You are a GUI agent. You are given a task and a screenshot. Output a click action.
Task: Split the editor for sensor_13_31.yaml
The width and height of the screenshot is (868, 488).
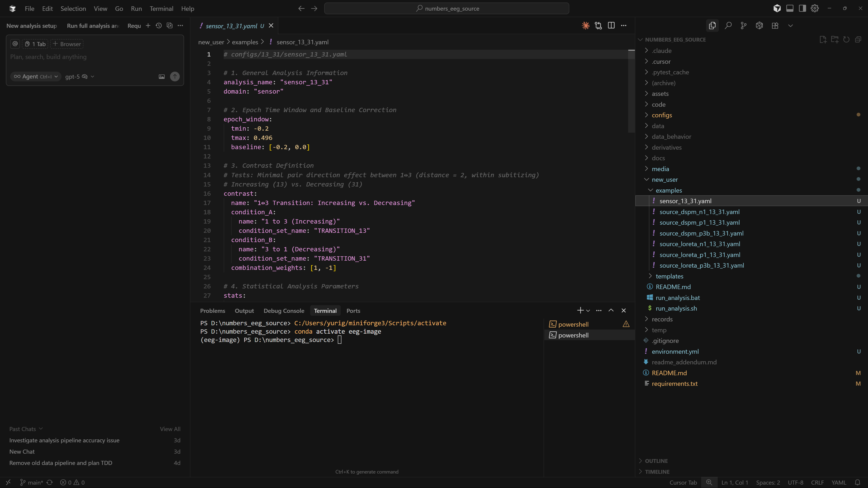click(611, 25)
